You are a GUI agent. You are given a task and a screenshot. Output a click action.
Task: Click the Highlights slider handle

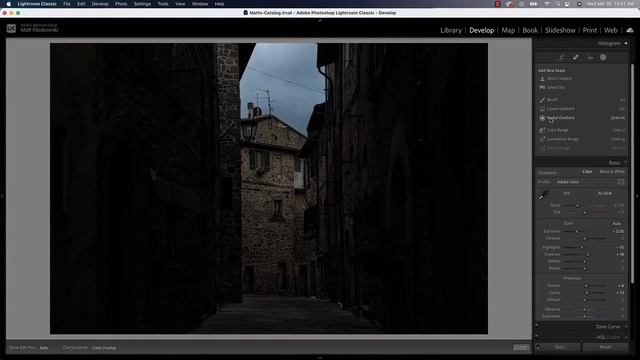point(582,247)
